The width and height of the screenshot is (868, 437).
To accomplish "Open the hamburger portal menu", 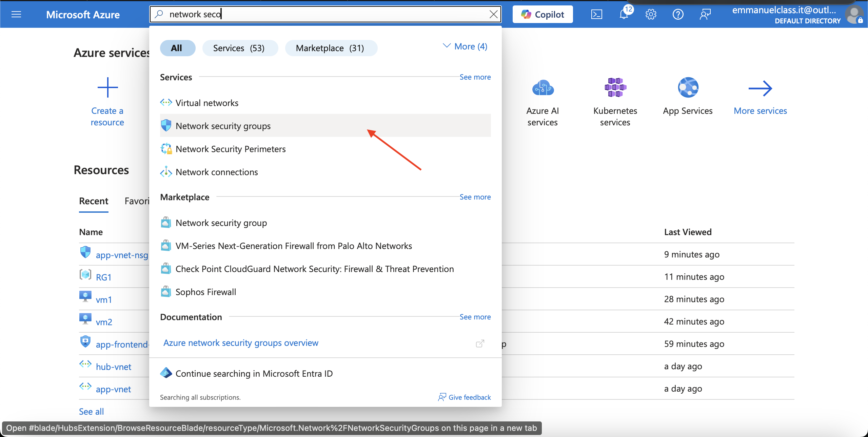I will point(16,14).
